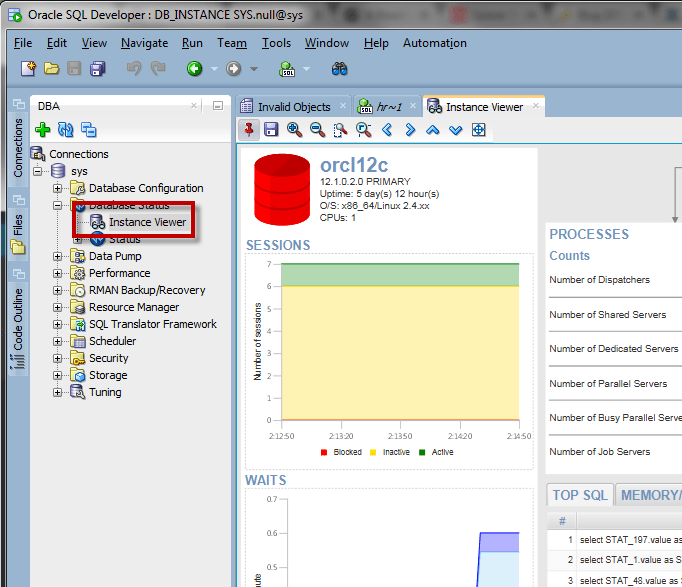Click the Undo arrow icon
This screenshot has height=587, width=682.
point(134,69)
